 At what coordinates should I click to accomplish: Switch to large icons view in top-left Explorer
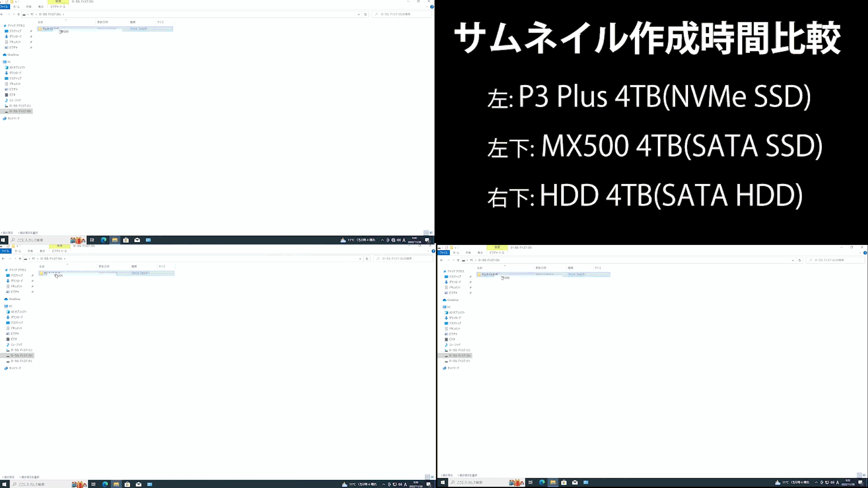(431, 233)
